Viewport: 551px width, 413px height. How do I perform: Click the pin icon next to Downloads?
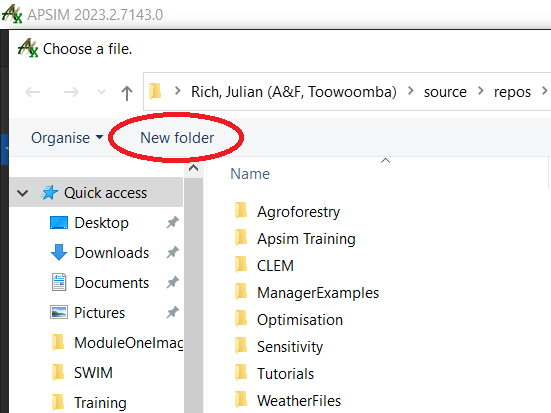click(x=173, y=252)
